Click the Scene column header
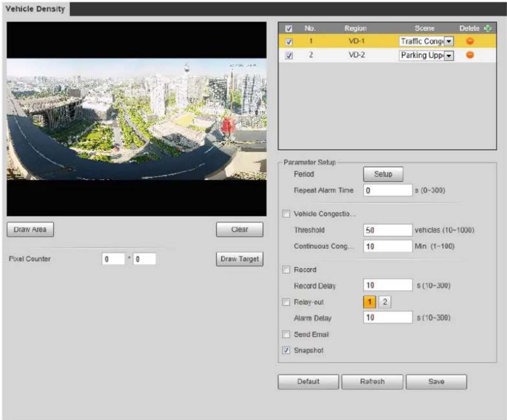 pos(425,28)
